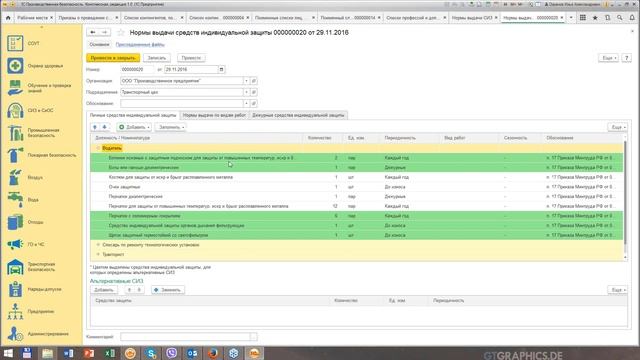
Task: Switch to Нормы выдачи СИЗ tab
Action: pyautogui.click(x=472, y=18)
